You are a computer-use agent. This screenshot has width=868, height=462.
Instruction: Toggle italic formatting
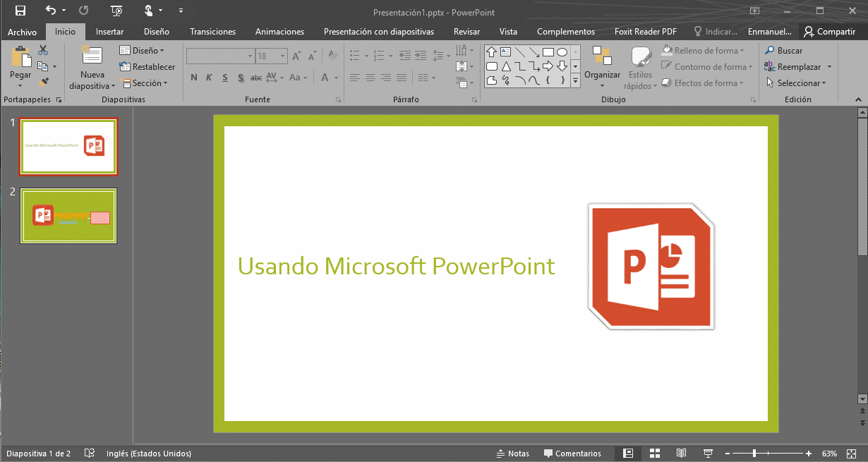click(209, 78)
